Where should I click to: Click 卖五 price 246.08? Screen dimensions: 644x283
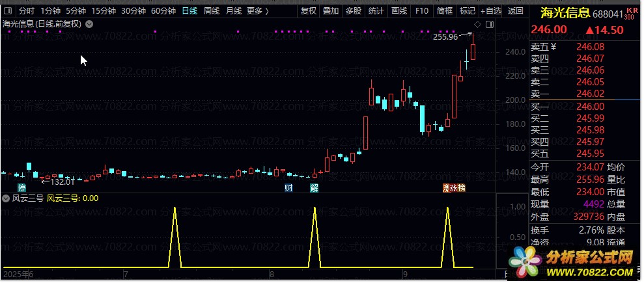click(590, 47)
